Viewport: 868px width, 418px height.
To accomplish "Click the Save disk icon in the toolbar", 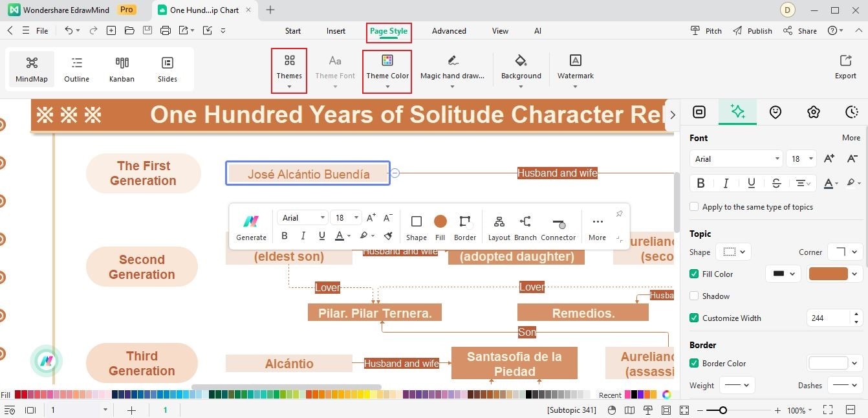I will coord(147,30).
